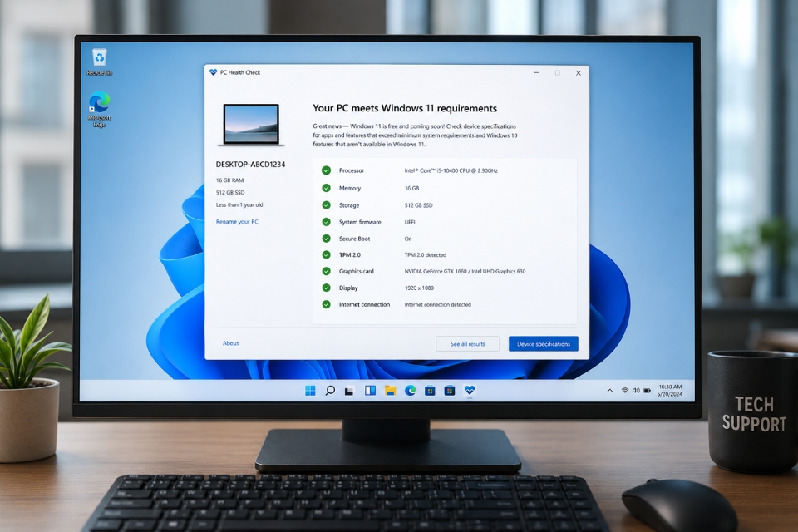The image size is (798, 532).
Task: Launch File Explorer from the taskbar
Action: tap(391, 391)
